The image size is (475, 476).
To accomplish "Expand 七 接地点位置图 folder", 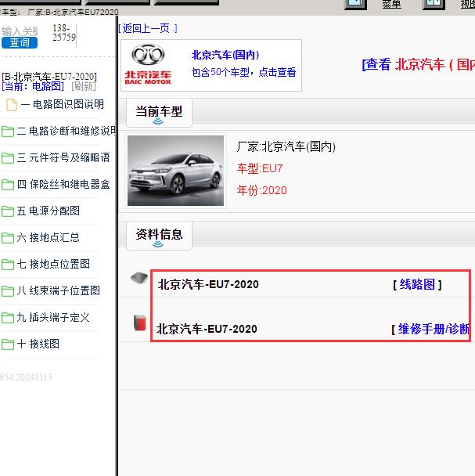I will coord(53,264).
